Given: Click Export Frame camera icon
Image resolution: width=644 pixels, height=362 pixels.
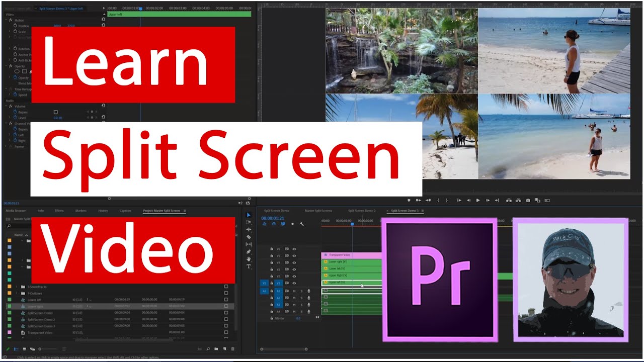Looking at the screenshot, I should point(528,200).
